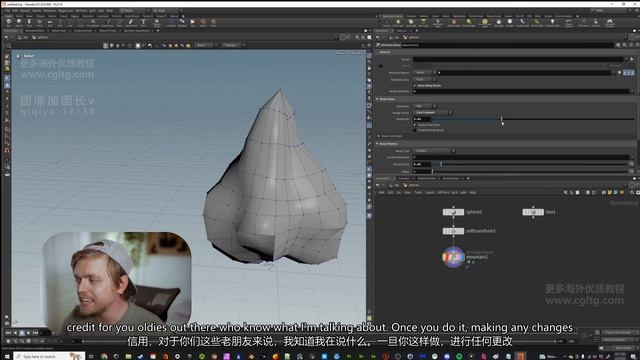Switch to the Polygon shelf tab

click(x=40, y=16)
